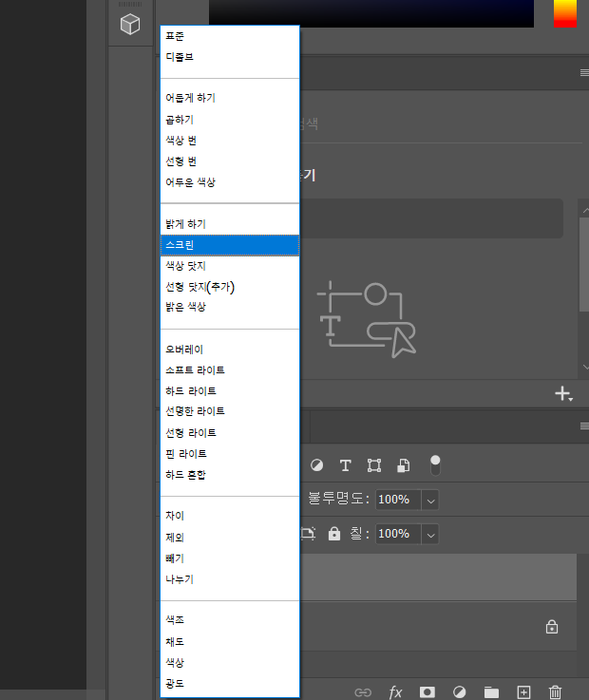Click the hue spectrum strip
The height and width of the screenshot is (700, 589).
click(565, 13)
